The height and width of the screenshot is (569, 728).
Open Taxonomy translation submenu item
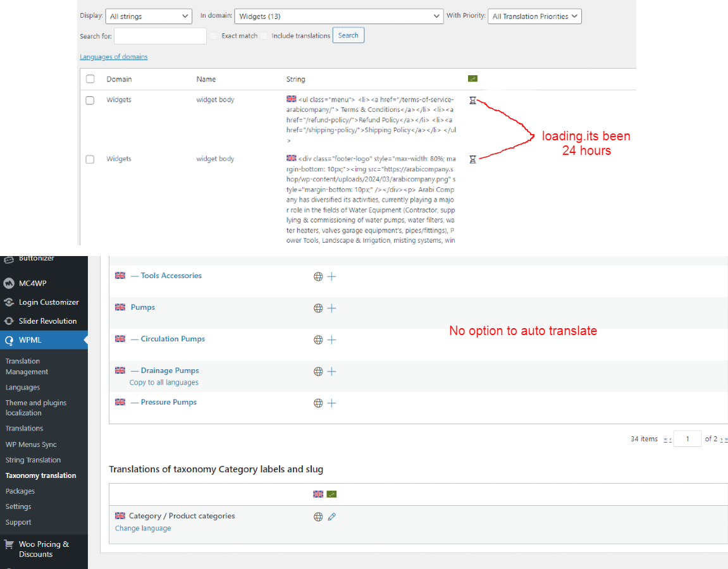(41, 475)
